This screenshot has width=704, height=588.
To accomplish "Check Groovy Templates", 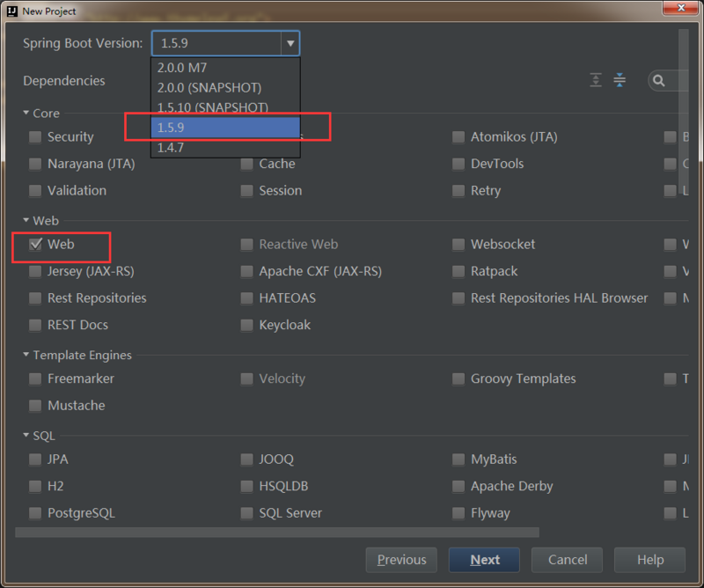I will tap(458, 379).
